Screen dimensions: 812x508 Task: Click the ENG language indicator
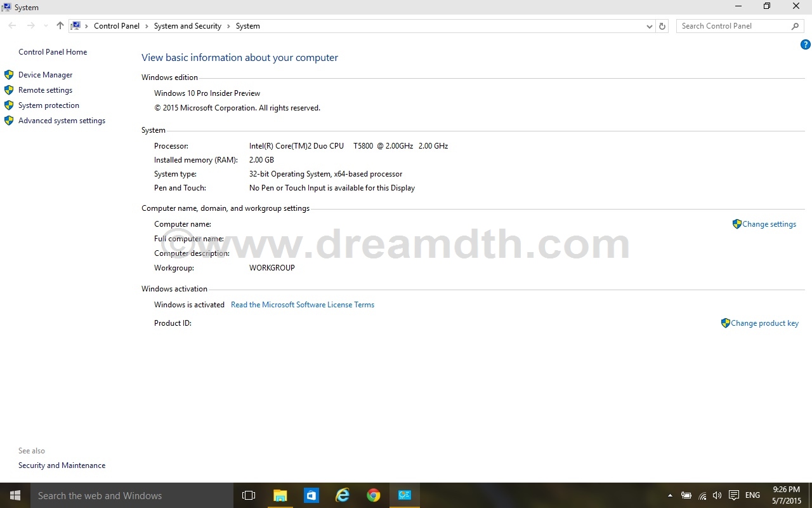tap(752, 495)
